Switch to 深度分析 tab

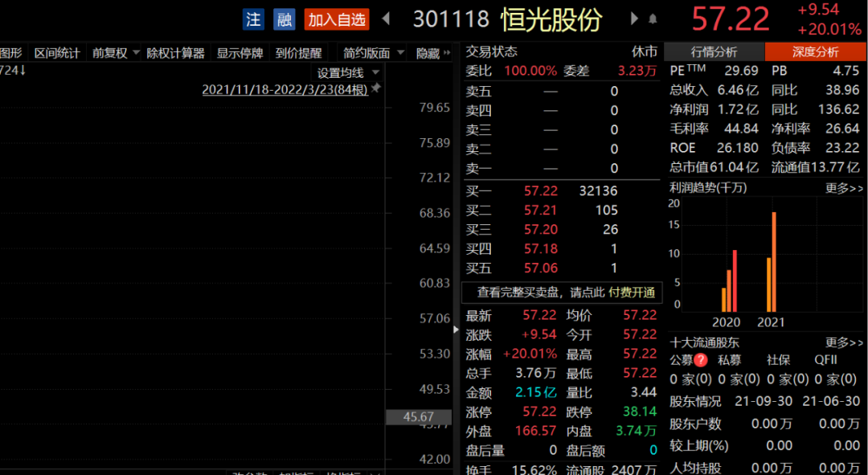(815, 52)
